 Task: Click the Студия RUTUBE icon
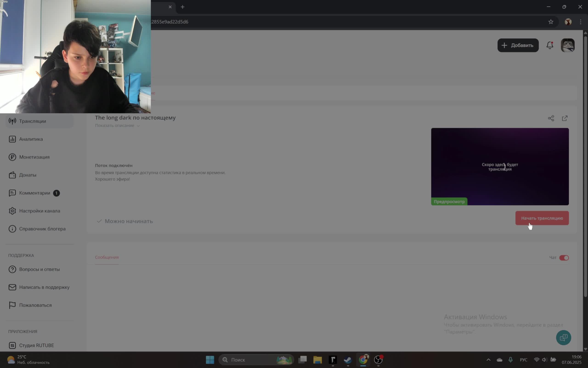[x=12, y=345]
